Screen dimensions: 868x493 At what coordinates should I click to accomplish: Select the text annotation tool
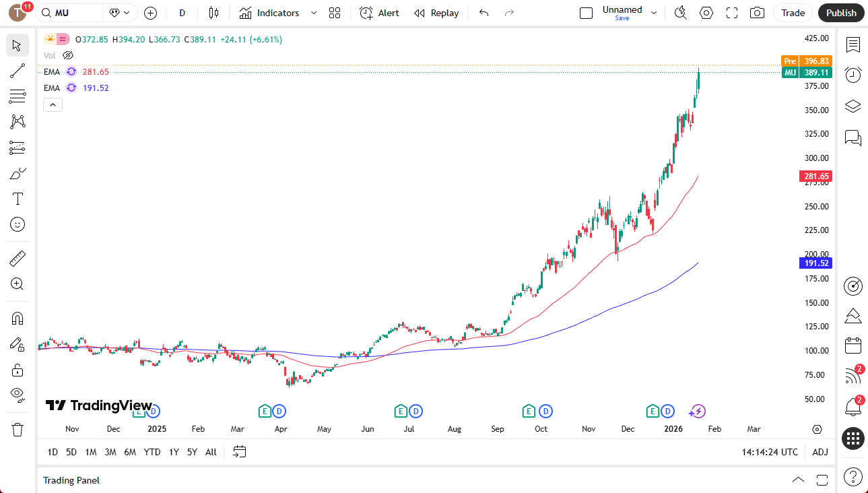click(18, 199)
